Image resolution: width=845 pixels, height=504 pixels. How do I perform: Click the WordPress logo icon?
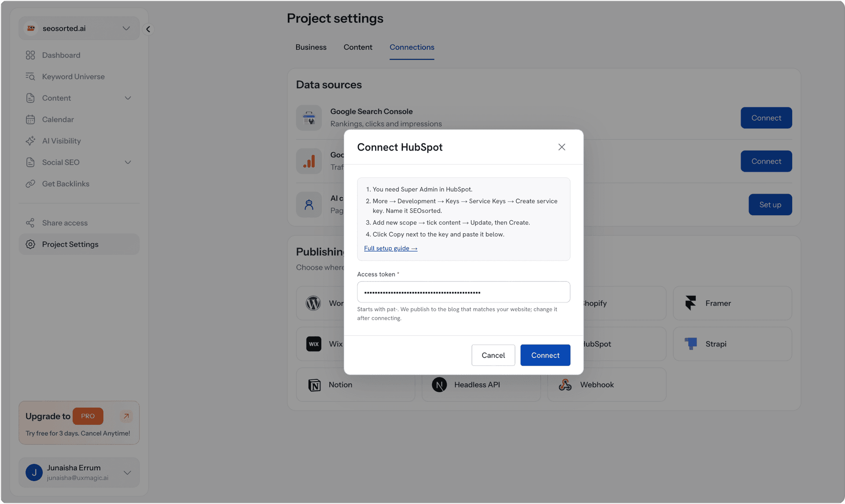coord(313,303)
